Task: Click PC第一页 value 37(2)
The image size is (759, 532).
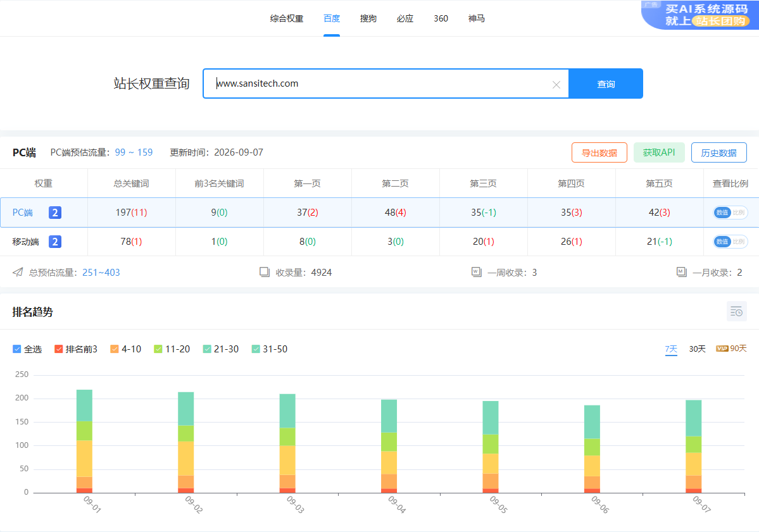Action: click(x=308, y=213)
